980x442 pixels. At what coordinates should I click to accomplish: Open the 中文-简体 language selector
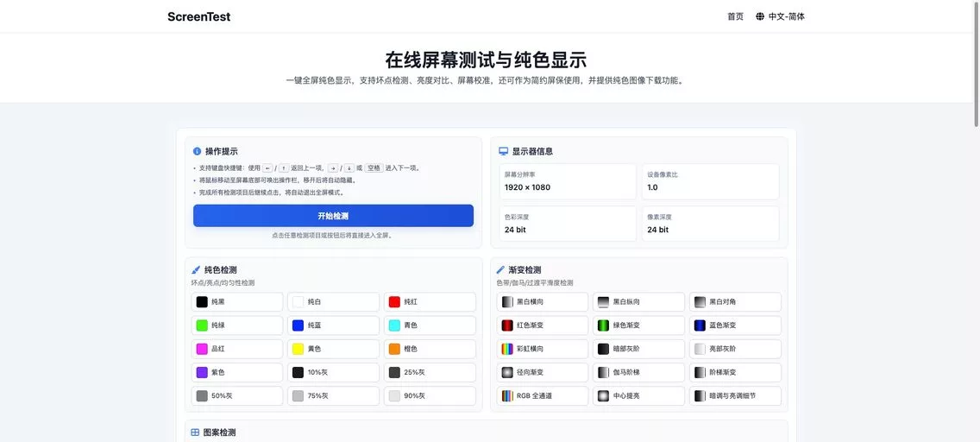coord(780,17)
